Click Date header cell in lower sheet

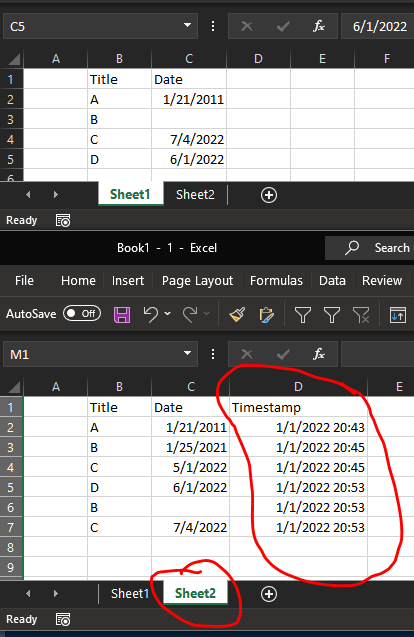[x=191, y=407]
